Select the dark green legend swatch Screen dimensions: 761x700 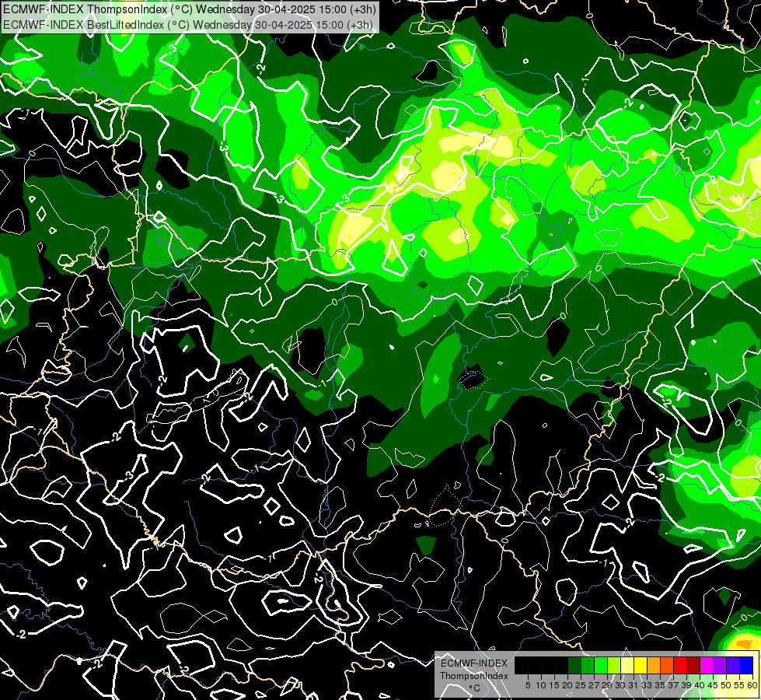pyautogui.click(x=574, y=665)
